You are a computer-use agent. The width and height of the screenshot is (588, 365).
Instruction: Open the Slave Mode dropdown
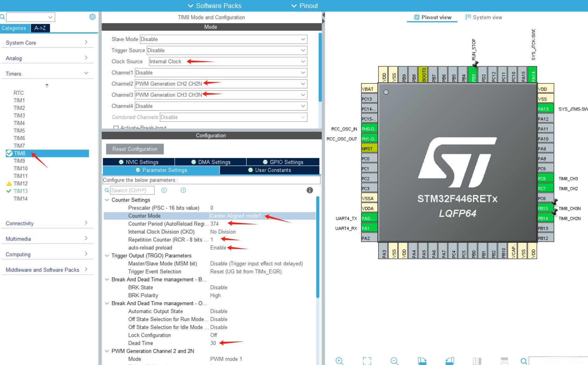point(223,39)
